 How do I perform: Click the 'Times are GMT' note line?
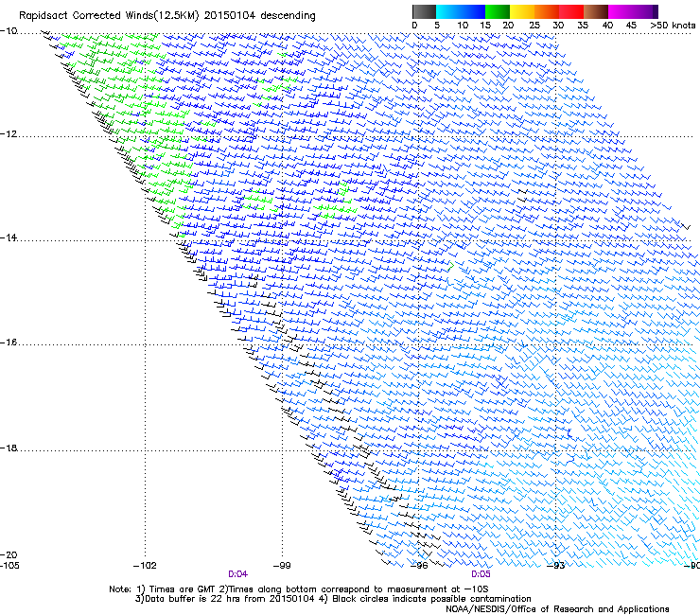tap(298, 589)
